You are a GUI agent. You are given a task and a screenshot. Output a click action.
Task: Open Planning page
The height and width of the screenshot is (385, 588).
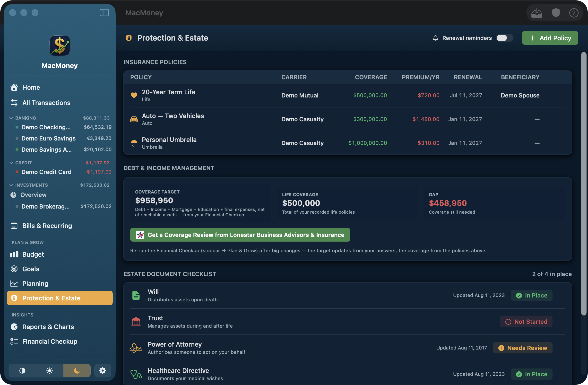coord(60,283)
